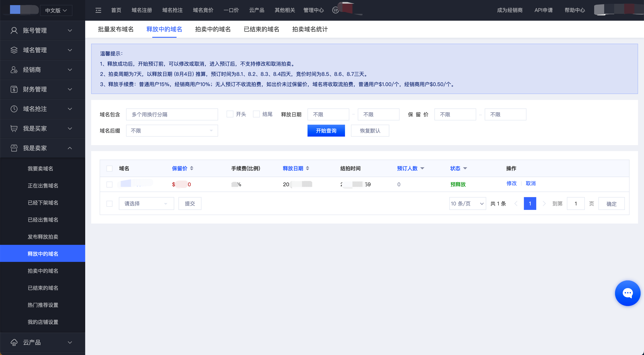Viewport: 644px width, 355px height.
Task: Toggle the select-all checkbox in table header
Action: (109, 168)
